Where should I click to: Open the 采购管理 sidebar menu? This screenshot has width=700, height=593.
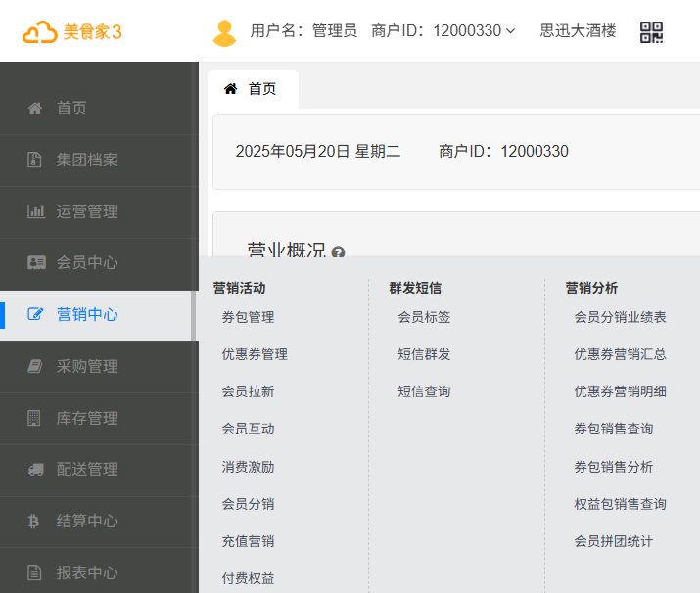point(87,366)
